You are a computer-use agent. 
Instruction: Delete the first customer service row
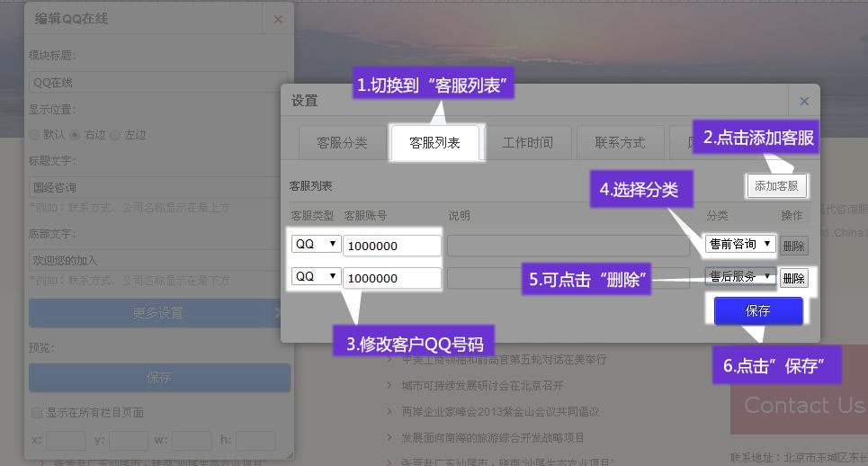(x=793, y=246)
